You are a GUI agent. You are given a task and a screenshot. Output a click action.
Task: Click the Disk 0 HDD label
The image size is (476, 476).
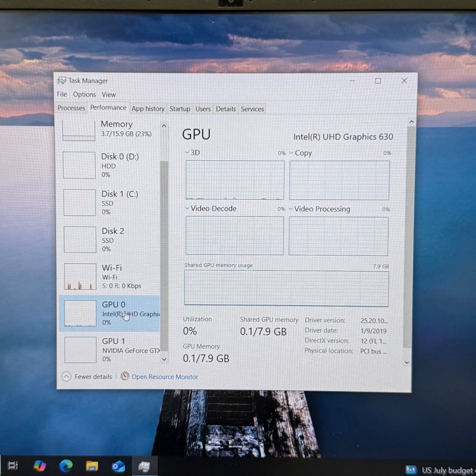pyautogui.click(x=109, y=166)
